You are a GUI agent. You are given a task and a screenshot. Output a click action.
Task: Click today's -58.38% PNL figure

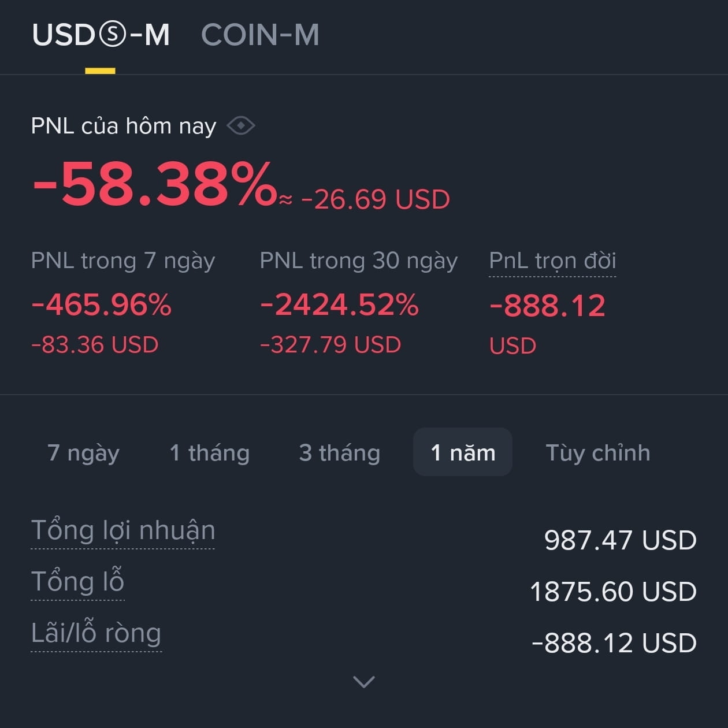coord(155,184)
